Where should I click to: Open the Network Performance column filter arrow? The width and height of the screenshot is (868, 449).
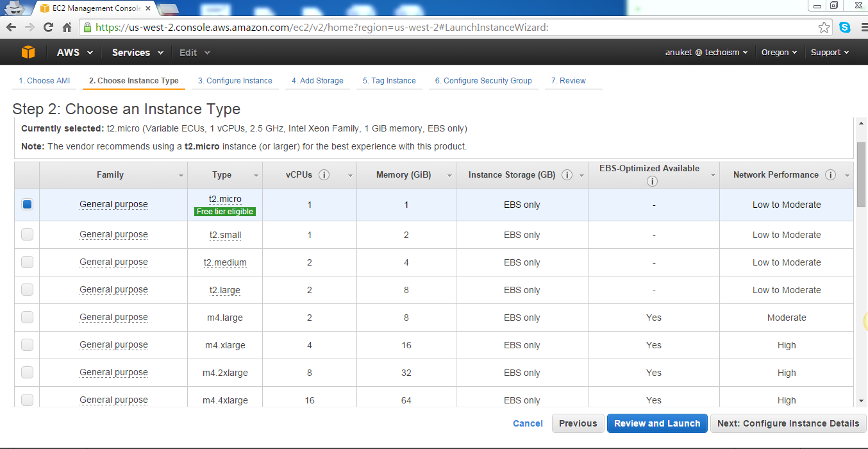[x=847, y=175]
